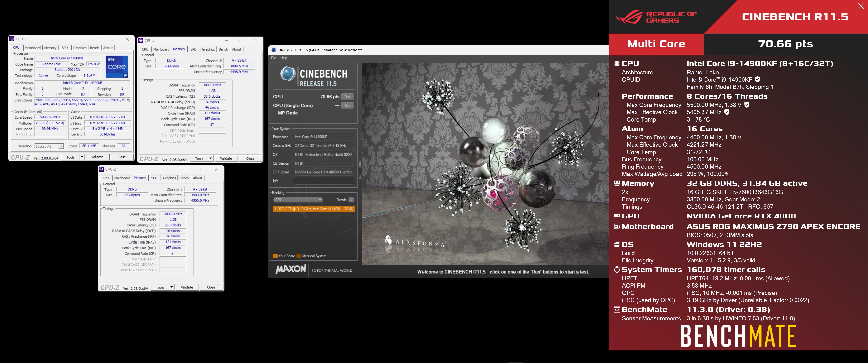Click the AIXSPONZA watermark logo in render
This screenshot has width=868, height=363.
[x=416, y=241]
